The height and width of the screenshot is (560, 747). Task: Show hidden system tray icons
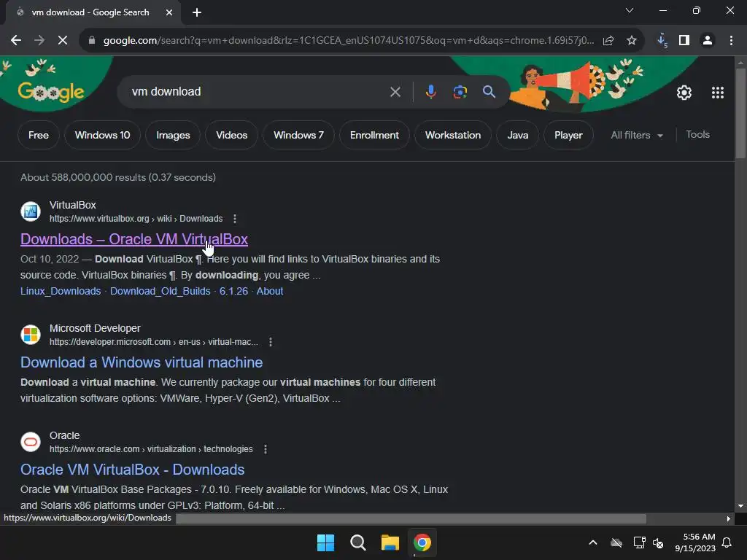593,542
